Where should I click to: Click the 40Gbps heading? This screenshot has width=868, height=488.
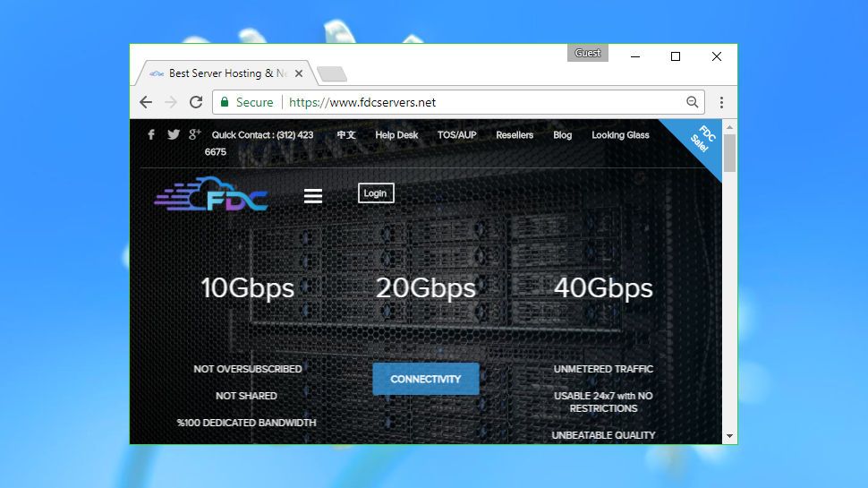click(x=603, y=288)
